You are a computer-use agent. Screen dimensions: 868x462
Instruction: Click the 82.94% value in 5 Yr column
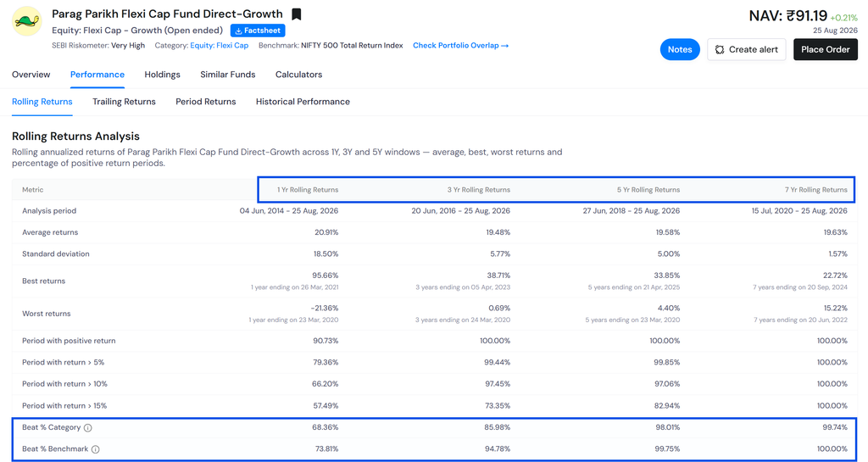point(667,405)
